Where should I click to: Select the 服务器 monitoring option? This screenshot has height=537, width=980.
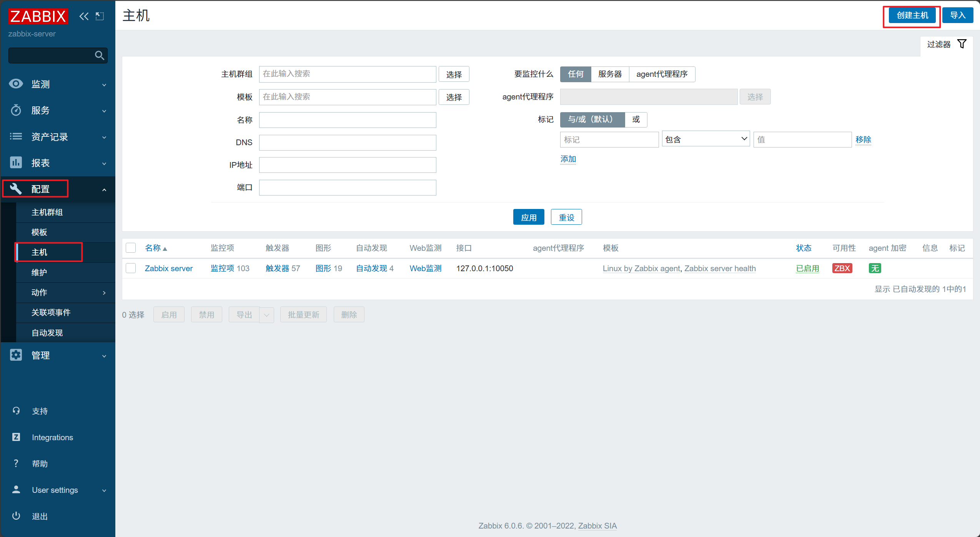click(609, 74)
